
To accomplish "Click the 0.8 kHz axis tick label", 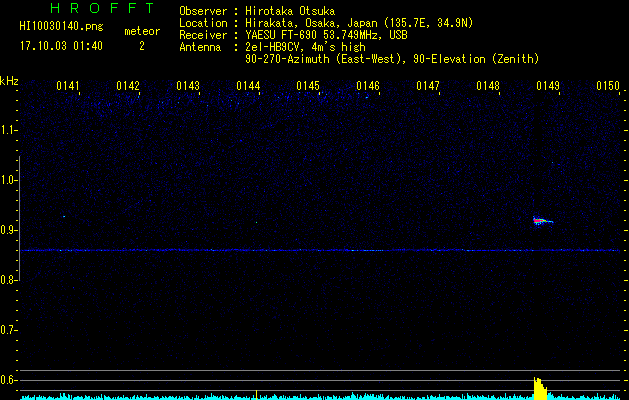I will coord(8,280).
